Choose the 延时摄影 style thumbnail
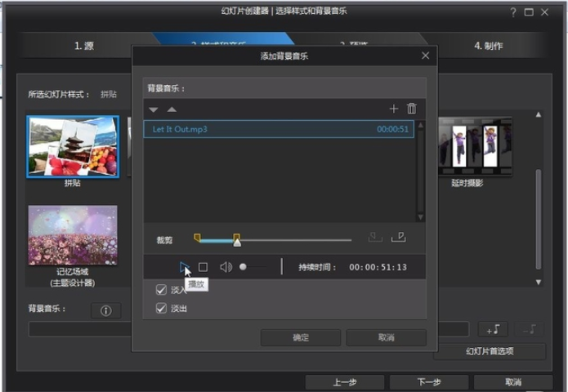This screenshot has width=568, height=392. point(475,146)
